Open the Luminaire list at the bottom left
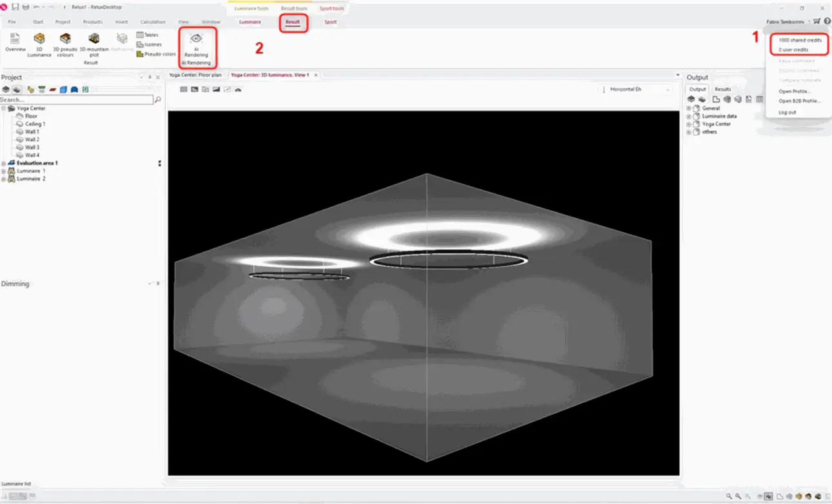The image size is (832, 504). pos(15,483)
